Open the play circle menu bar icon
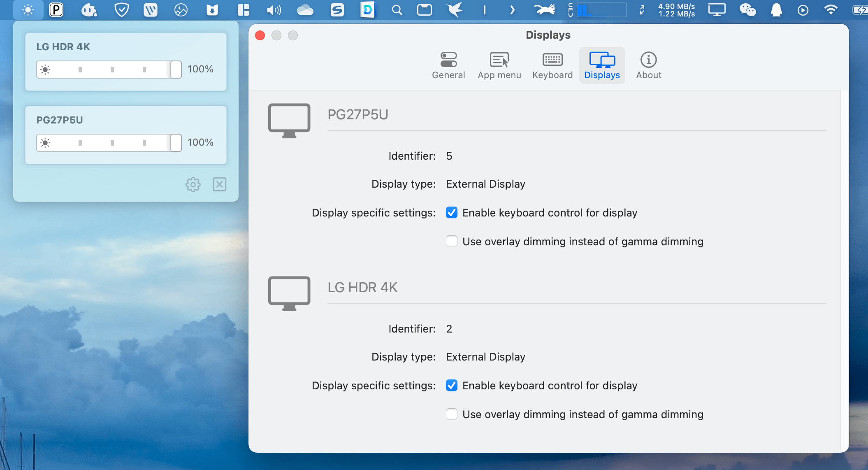This screenshot has width=868, height=470. (803, 10)
